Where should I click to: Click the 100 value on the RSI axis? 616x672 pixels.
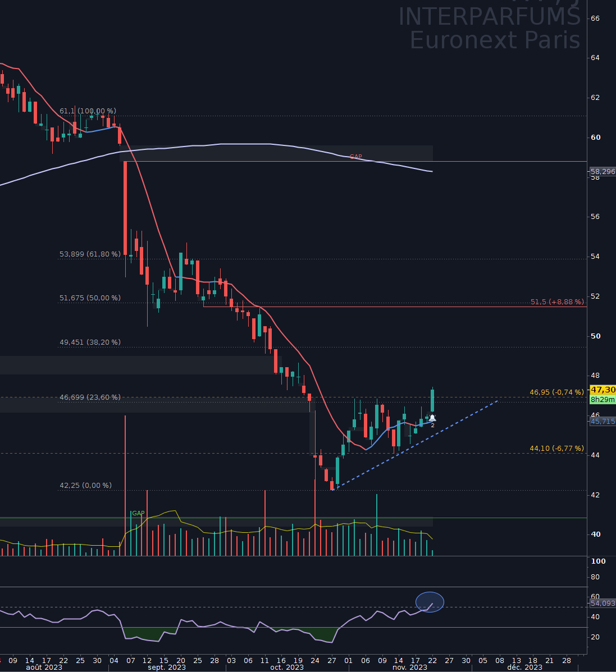coord(598,561)
